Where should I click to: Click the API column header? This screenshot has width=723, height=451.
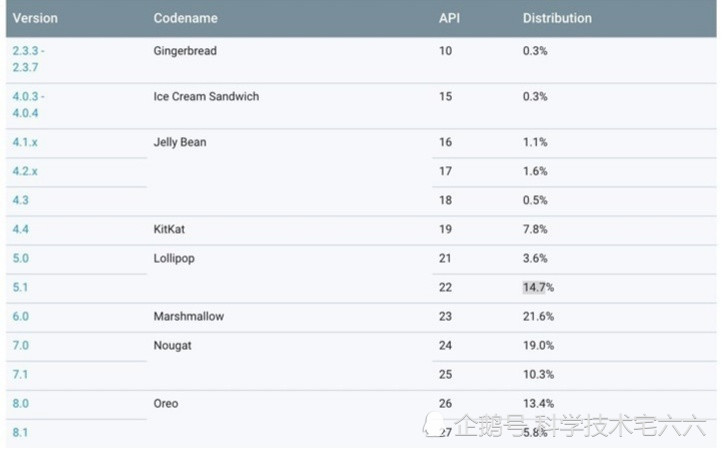[x=449, y=18]
